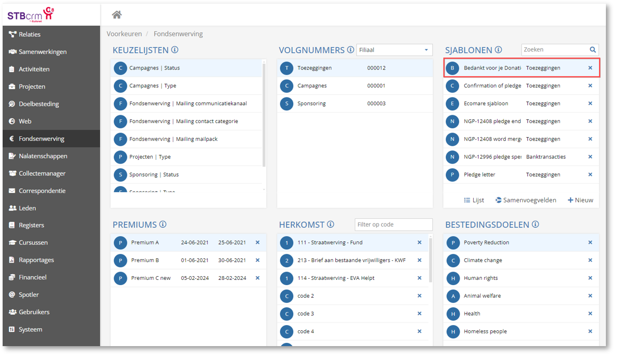Show info for Keuzelijsten section
628x364 pixels.
click(175, 50)
